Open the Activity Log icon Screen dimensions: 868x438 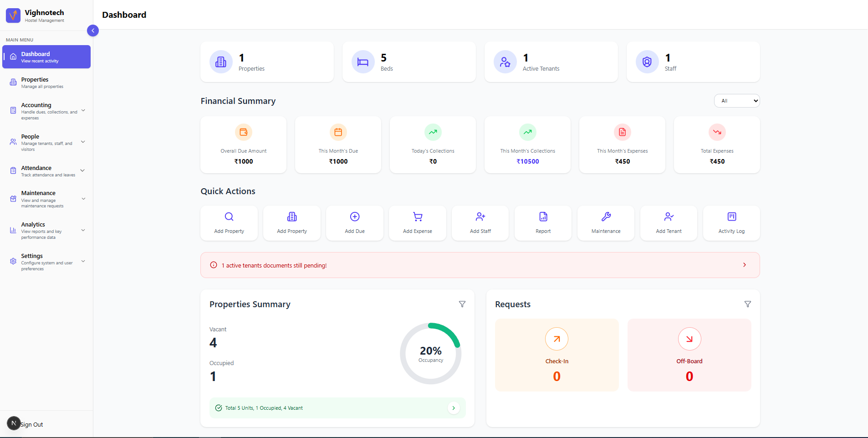(731, 216)
